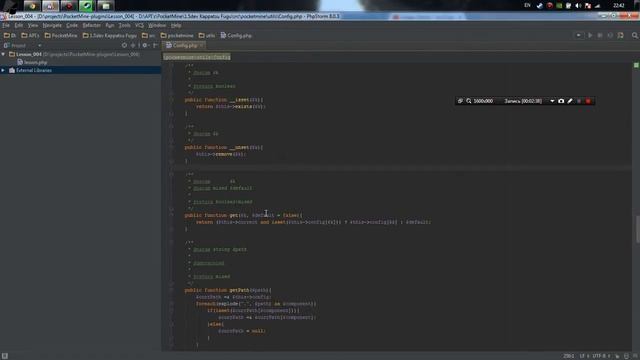Open the Window menu
Screen dimensions: 640x360
pyautogui.click(x=157, y=25)
